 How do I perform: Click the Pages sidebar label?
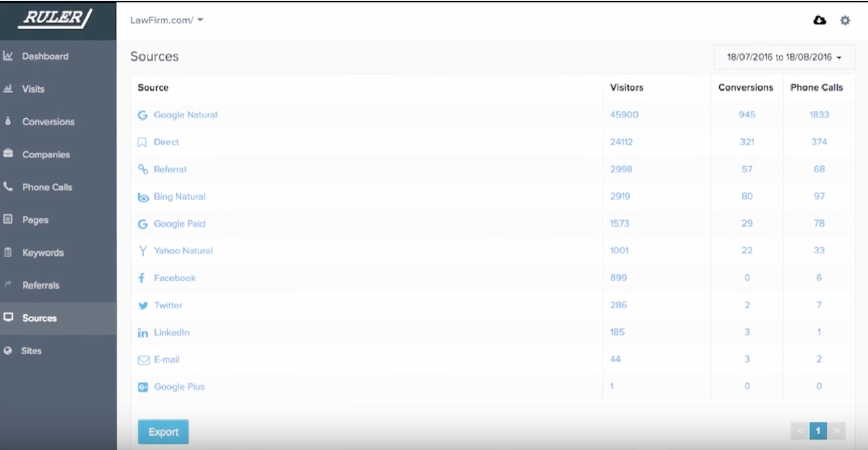[x=35, y=220]
